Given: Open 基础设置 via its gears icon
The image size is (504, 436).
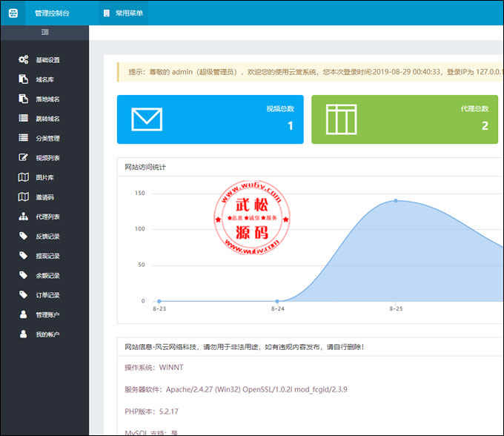Looking at the screenshot, I should (23, 59).
